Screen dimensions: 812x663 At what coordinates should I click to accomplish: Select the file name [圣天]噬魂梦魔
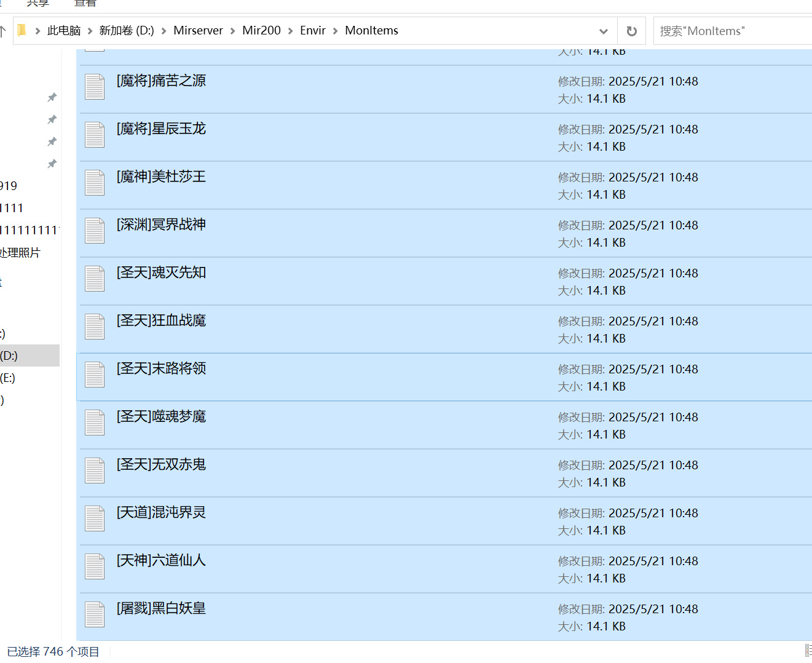coord(161,416)
